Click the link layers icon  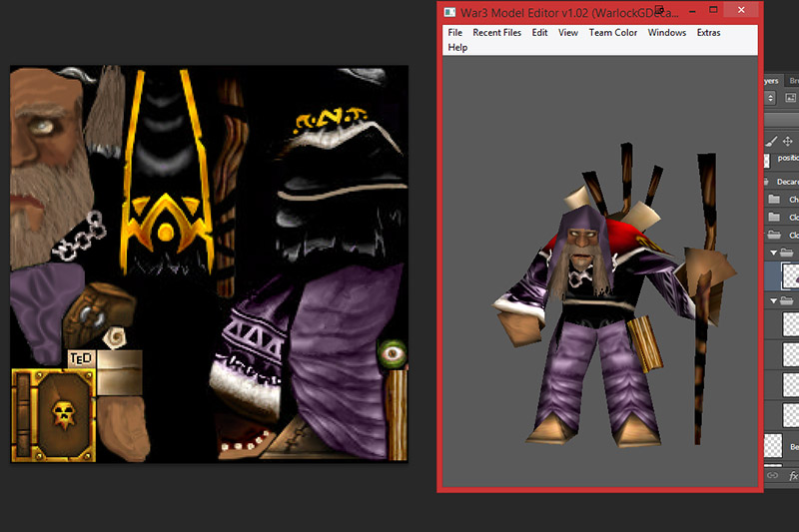772,475
